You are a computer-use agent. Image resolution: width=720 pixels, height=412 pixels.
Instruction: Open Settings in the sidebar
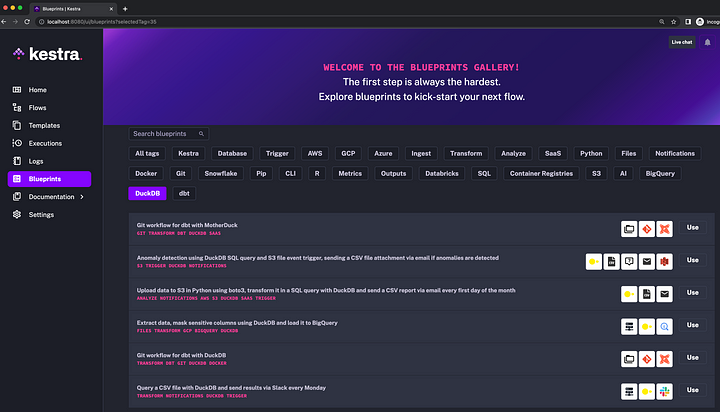point(41,215)
